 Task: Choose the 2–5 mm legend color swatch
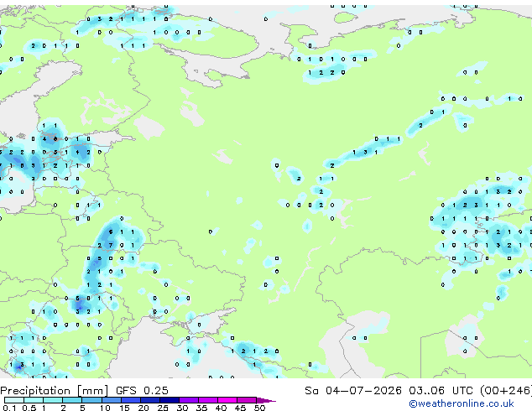point(72,400)
